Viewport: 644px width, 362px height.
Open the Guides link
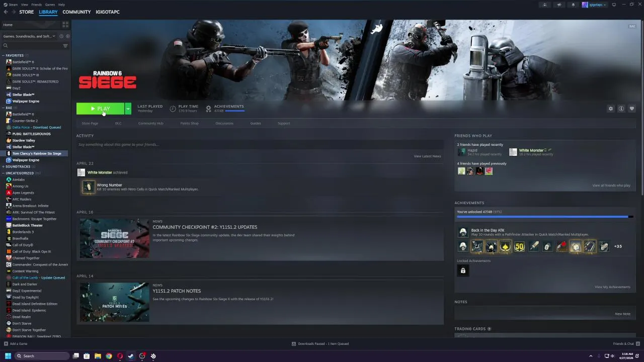(256, 123)
